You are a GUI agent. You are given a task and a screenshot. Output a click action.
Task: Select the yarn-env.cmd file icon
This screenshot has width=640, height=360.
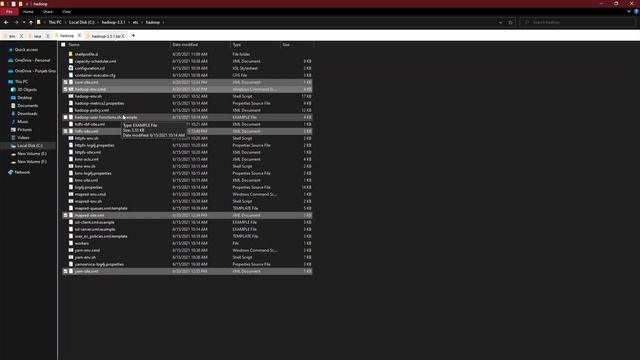click(x=71, y=250)
